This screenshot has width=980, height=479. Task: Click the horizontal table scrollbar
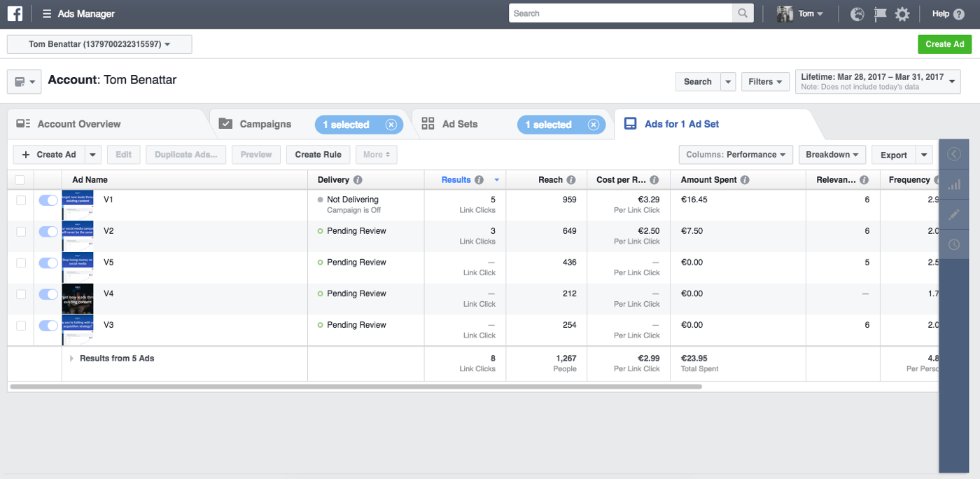pyautogui.click(x=356, y=387)
